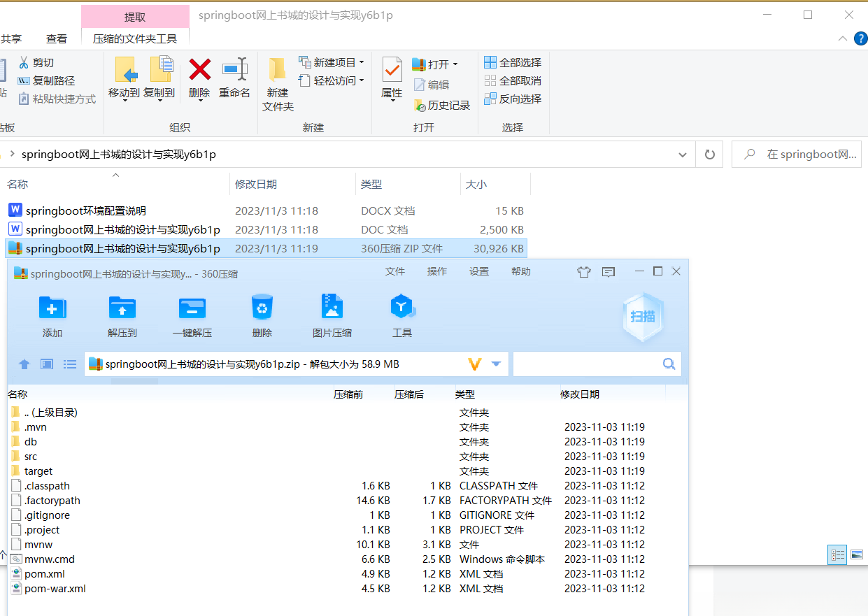This screenshot has height=616, width=868.
Task: Click the 移动到 move-to icon in Explorer ribbon
Action: [126, 71]
